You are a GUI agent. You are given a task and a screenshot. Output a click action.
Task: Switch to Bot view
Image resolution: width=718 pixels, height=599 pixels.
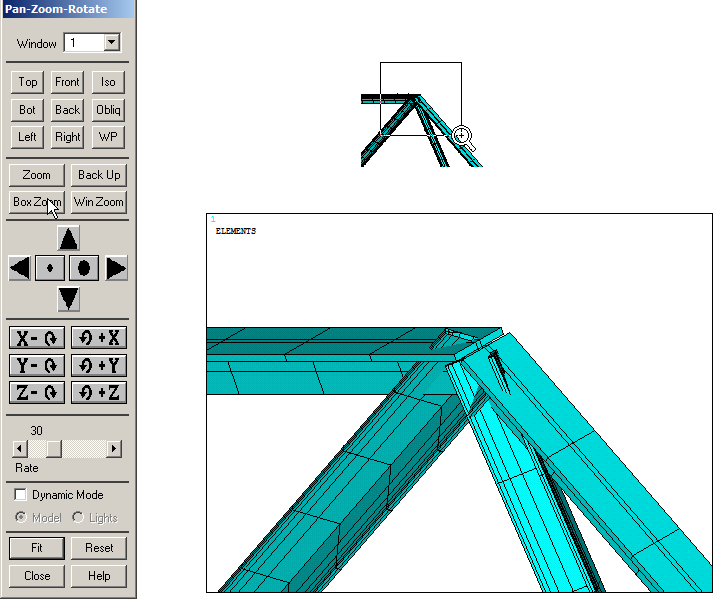27,110
